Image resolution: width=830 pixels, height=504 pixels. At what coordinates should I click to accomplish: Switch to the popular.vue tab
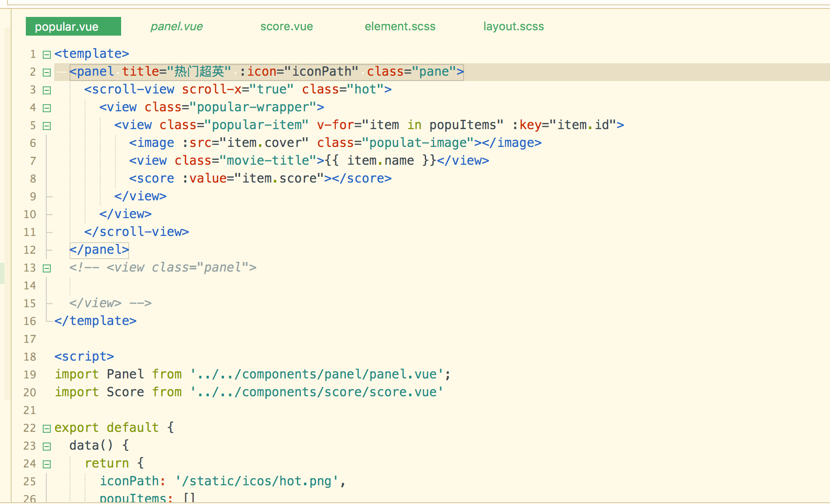click(x=73, y=26)
